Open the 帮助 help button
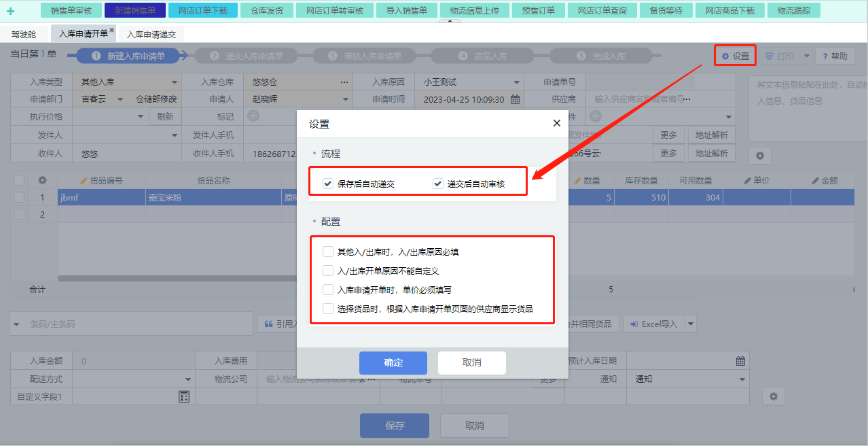 [x=835, y=56]
